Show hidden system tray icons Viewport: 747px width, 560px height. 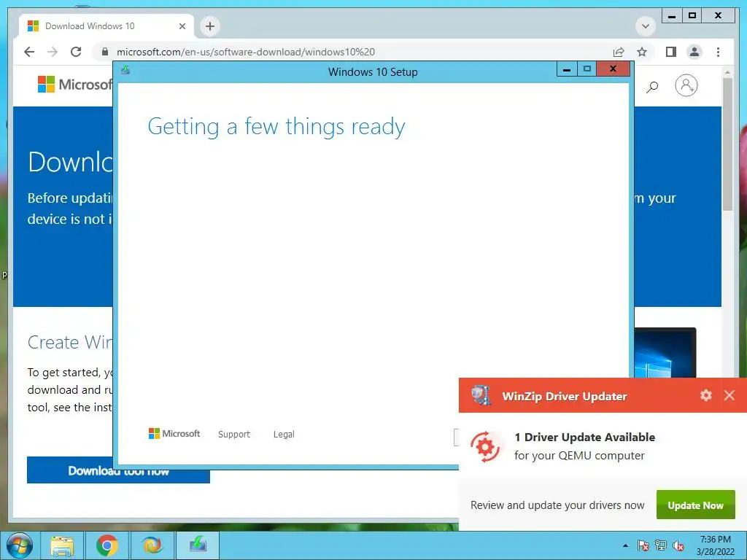pos(625,545)
